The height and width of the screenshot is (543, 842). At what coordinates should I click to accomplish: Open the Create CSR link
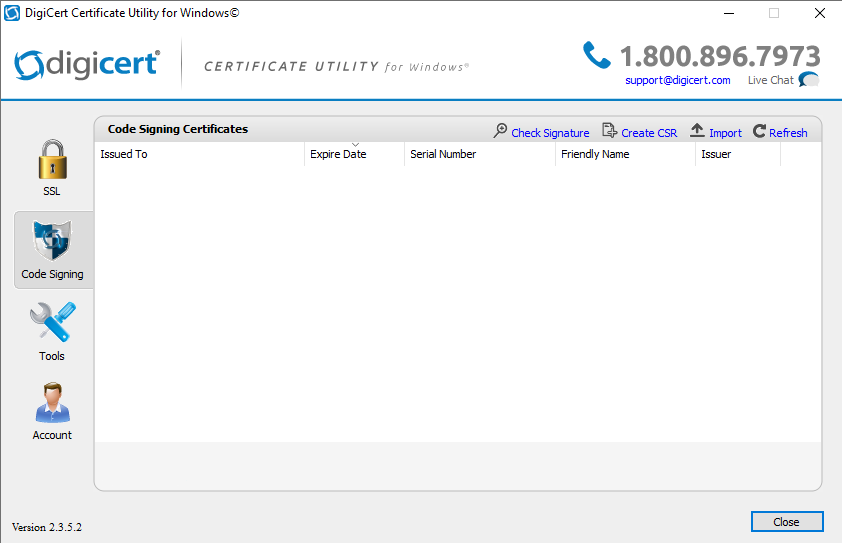pyautogui.click(x=649, y=133)
